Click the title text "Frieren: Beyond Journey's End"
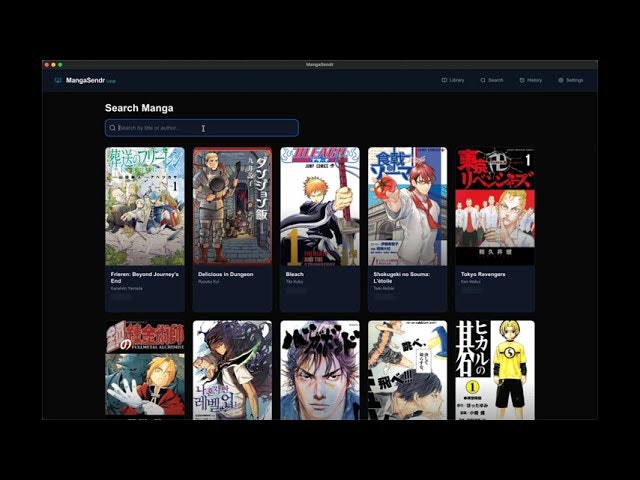The width and height of the screenshot is (640, 480). (144, 278)
